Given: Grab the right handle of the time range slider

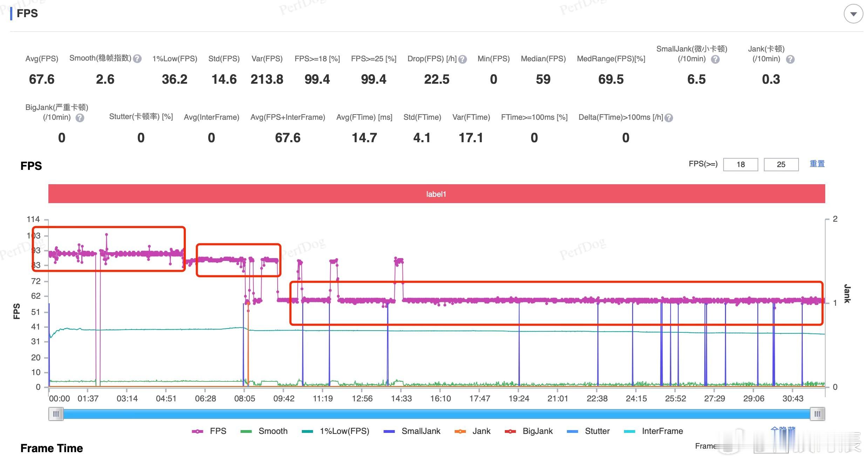Looking at the screenshot, I should click(817, 414).
